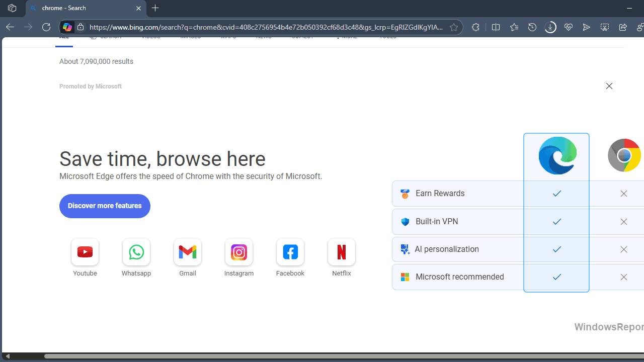Dismiss the Promoted by Microsoft banner
Viewport: 644px width, 362px height.
pyautogui.click(x=609, y=86)
